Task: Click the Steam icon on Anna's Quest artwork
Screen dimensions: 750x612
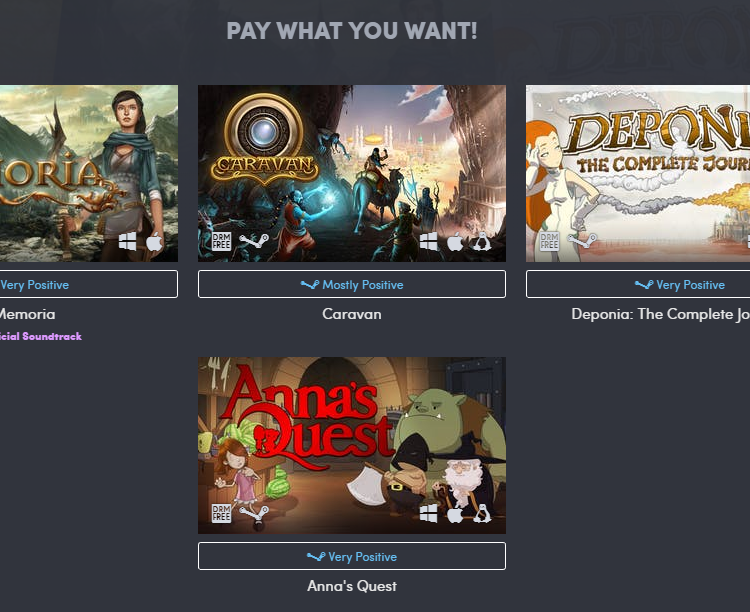Action: 254,513
